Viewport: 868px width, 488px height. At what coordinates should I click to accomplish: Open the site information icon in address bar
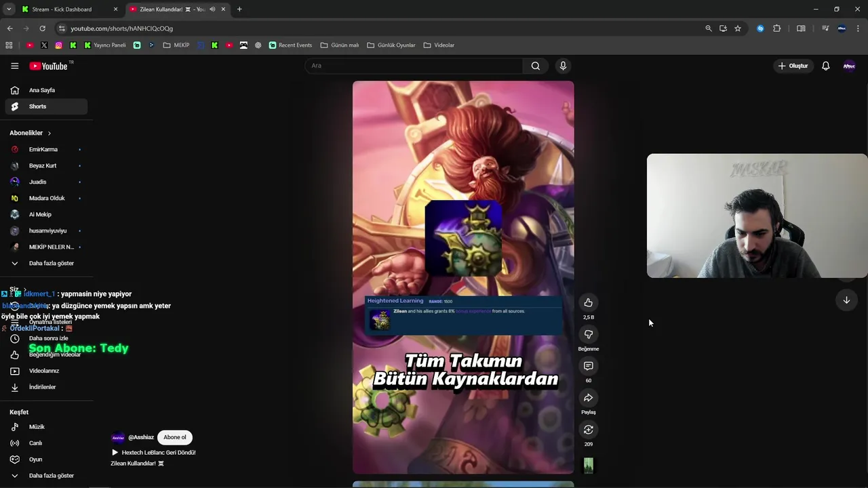(62, 28)
